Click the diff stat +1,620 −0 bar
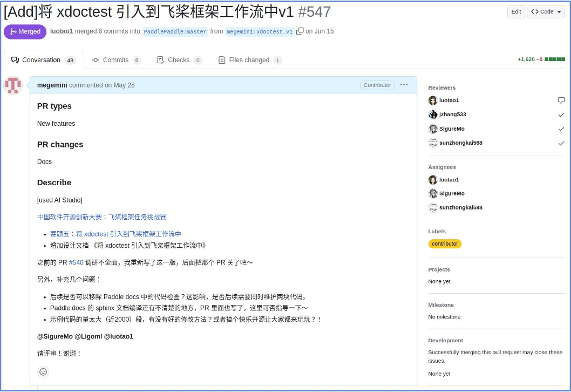Viewport: 571px width, 392px height. 541,59
